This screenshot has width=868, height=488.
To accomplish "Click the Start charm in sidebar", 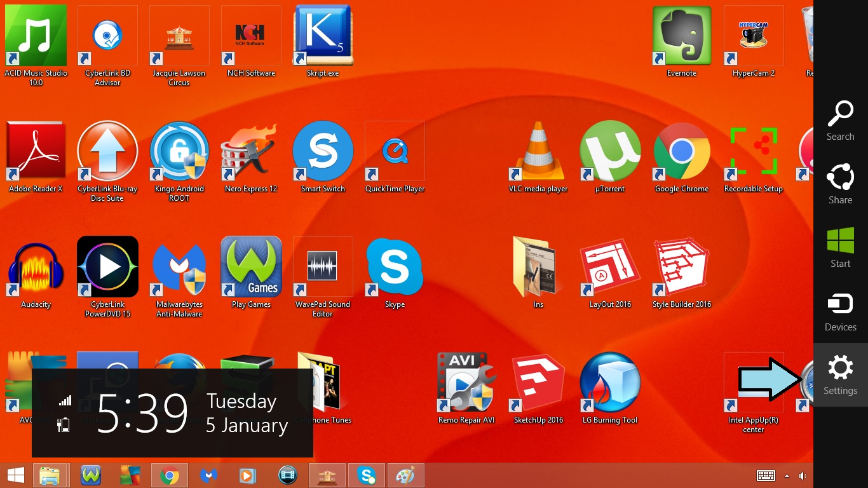I will tap(840, 248).
